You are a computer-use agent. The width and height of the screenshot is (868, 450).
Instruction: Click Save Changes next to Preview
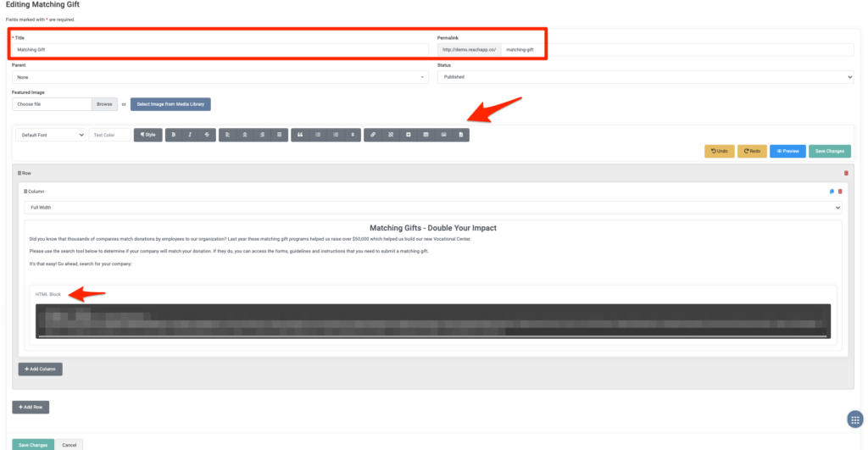click(830, 151)
